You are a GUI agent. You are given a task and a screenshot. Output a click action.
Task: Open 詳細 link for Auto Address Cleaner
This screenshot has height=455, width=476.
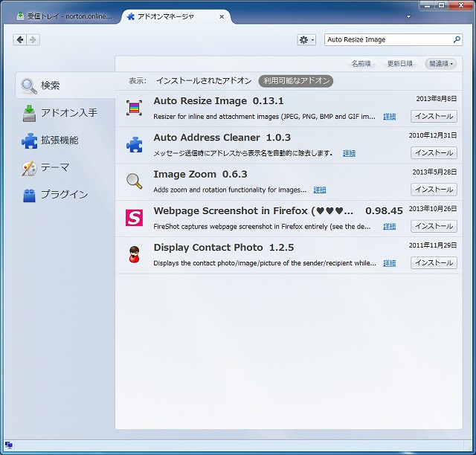click(x=349, y=153)
